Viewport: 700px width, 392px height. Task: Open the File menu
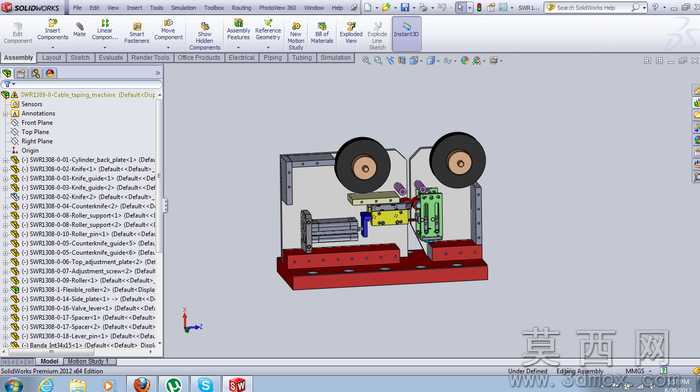click(77, 8)
